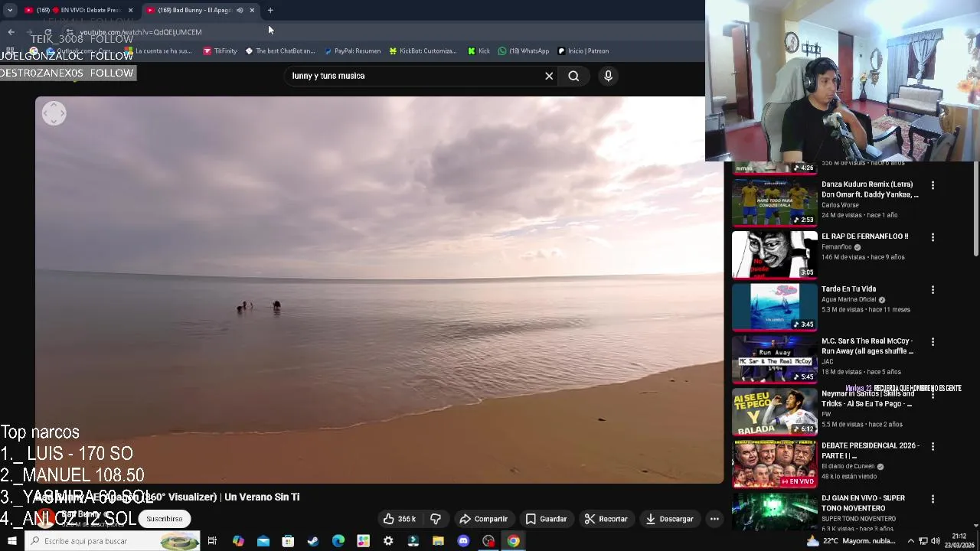
Task: Like the Bad Bunny video (366 k)
Action: (x=399, y=519)
